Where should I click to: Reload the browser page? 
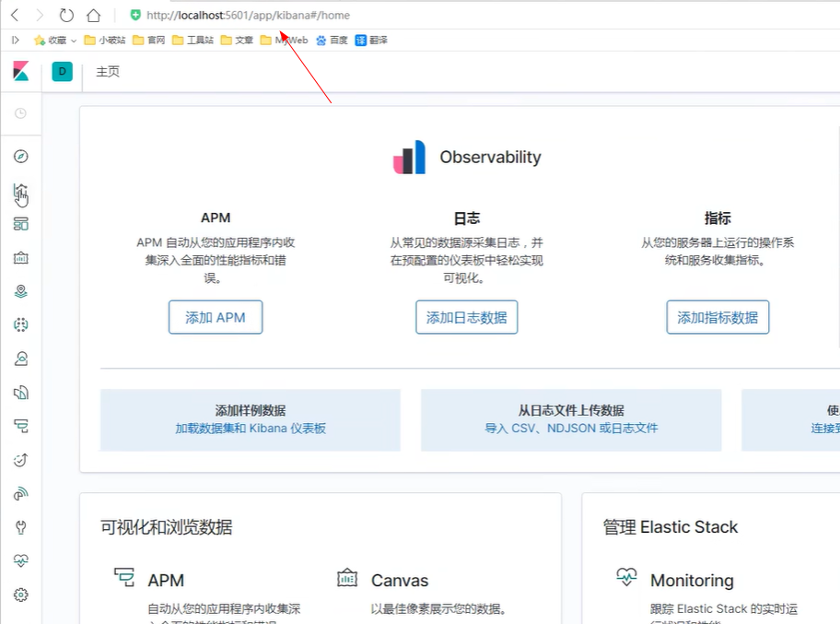click(x=66, y=15)
